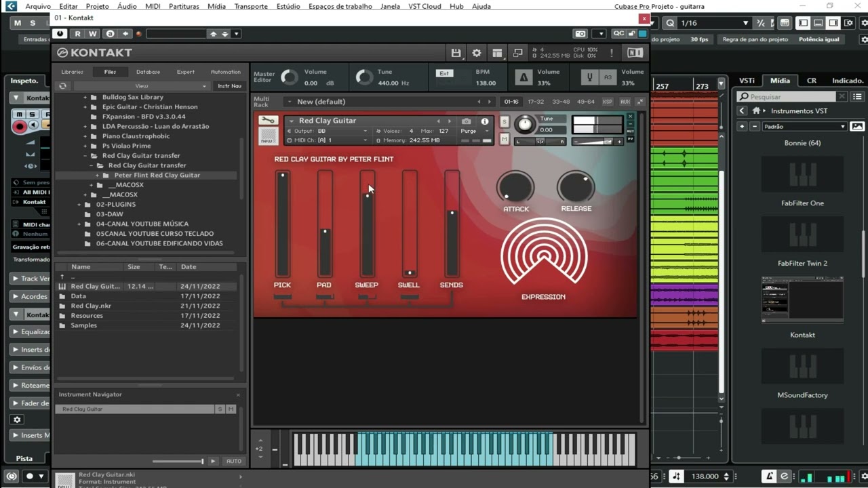Click the record enable button in Inspector
Image resolution: width=868 pixels, height=488 pixels.
19,126
